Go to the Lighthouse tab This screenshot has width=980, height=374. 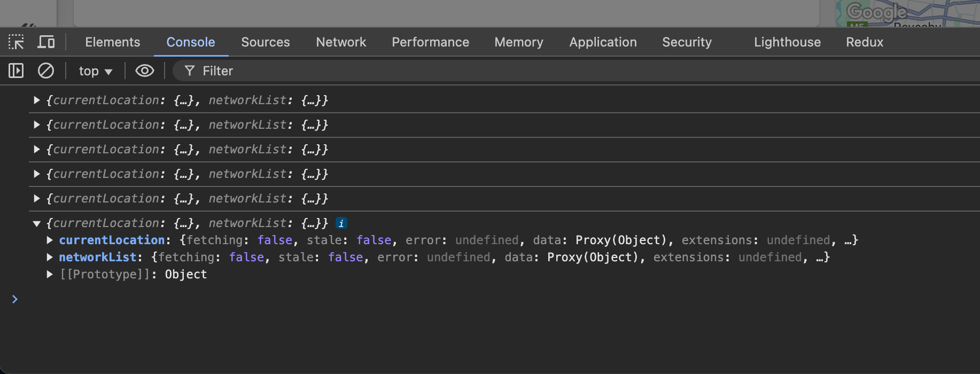point(787,42)
